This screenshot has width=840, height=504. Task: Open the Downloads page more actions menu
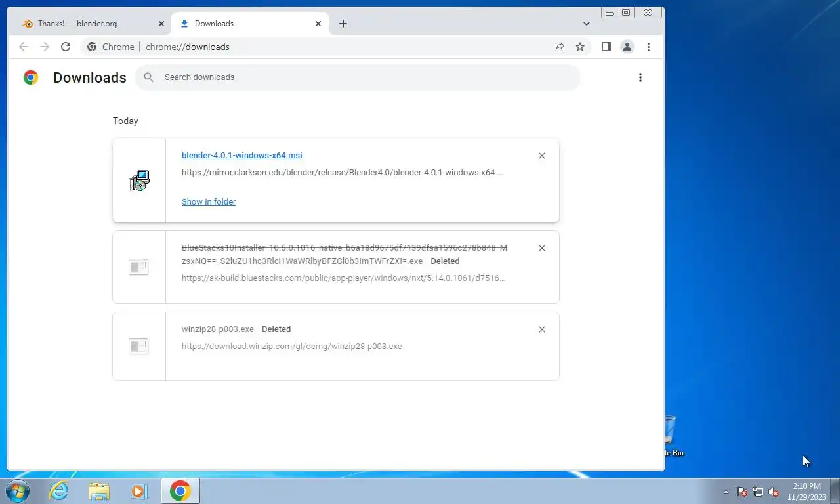(640, 77)
